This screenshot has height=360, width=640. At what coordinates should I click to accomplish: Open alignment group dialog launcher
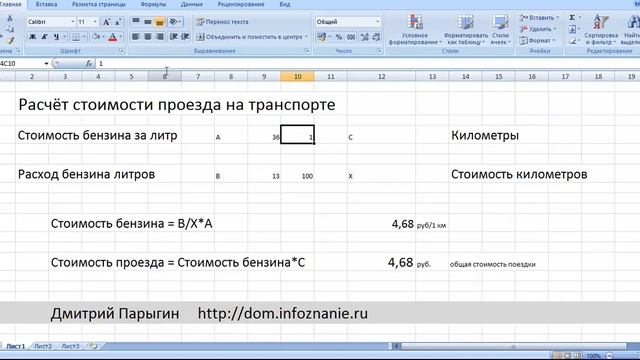click(x=307, y=51)
